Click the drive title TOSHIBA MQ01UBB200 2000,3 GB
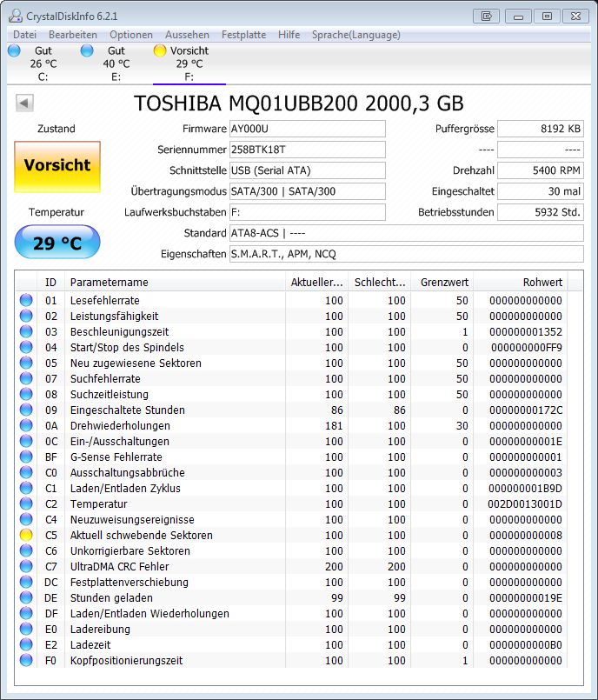 (298, 103)
